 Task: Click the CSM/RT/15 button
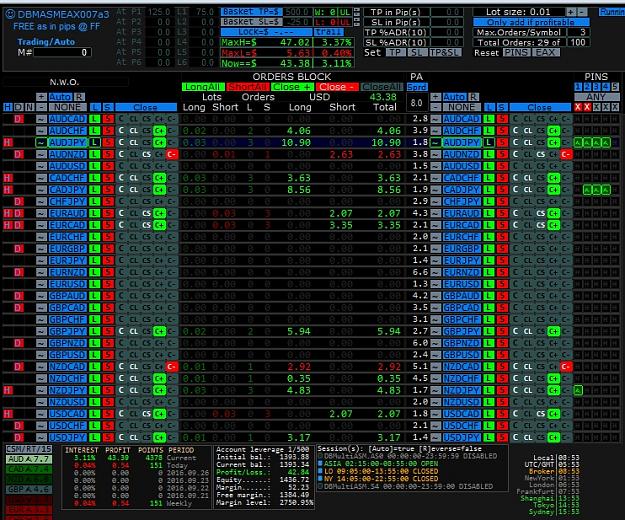tap(29, 449)
